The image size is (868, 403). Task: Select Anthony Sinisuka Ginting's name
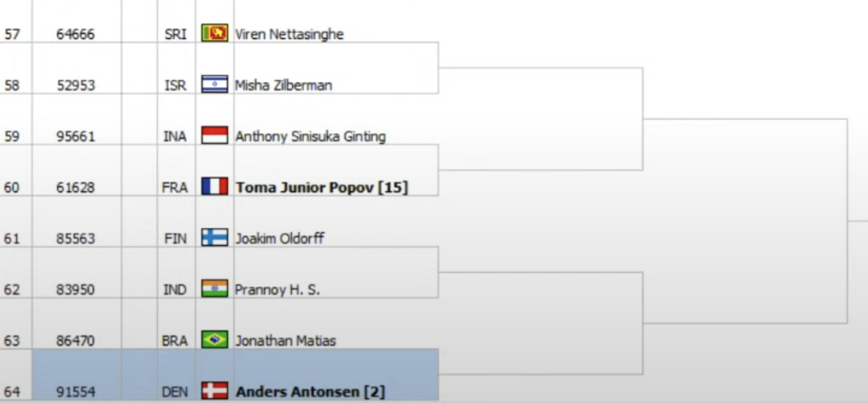(310, 137)
